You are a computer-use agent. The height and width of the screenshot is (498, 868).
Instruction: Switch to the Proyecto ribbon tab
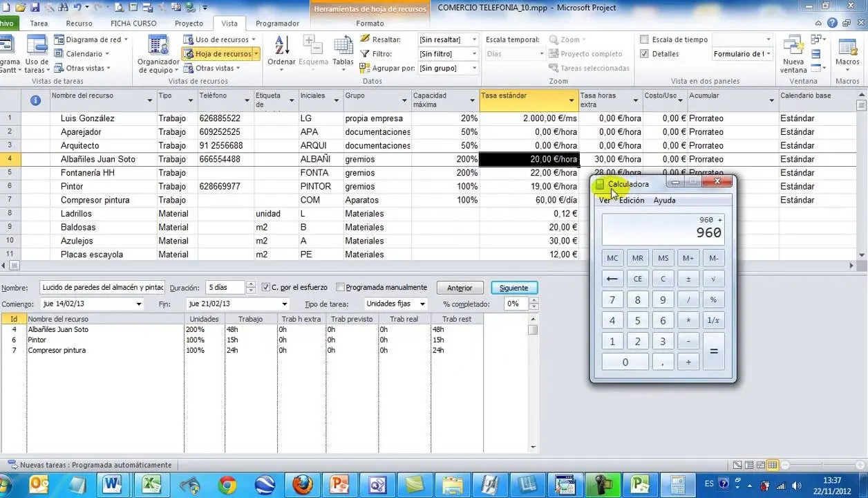[189, 23]
